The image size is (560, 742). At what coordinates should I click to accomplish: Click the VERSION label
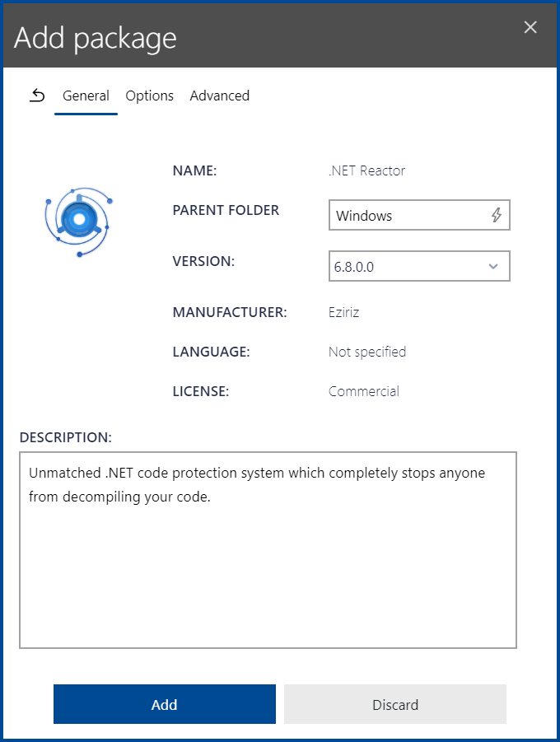pos(203,261)
